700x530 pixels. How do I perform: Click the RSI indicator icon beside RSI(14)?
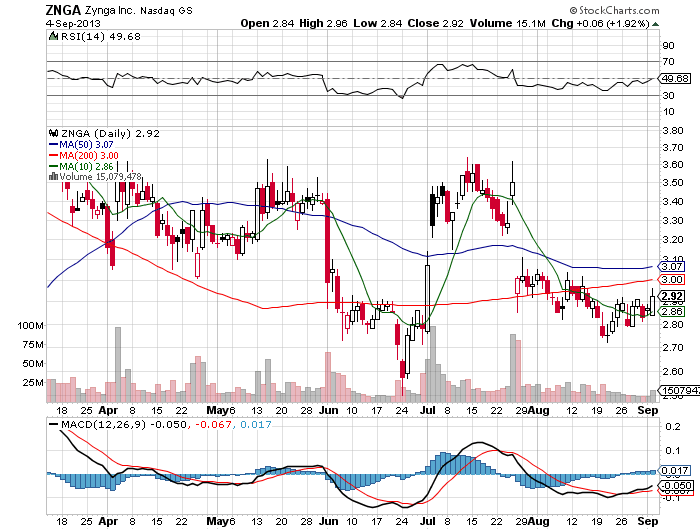54,36
